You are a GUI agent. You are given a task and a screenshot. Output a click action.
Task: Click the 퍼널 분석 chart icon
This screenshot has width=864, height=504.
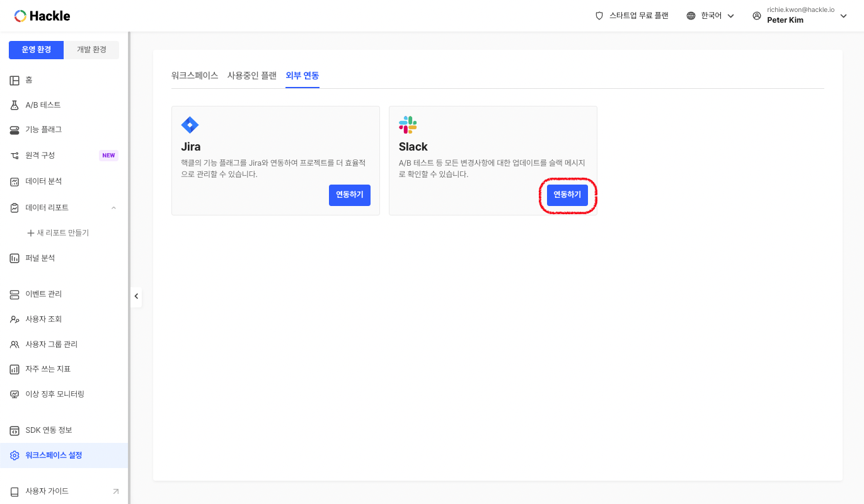tap(14, 258)
